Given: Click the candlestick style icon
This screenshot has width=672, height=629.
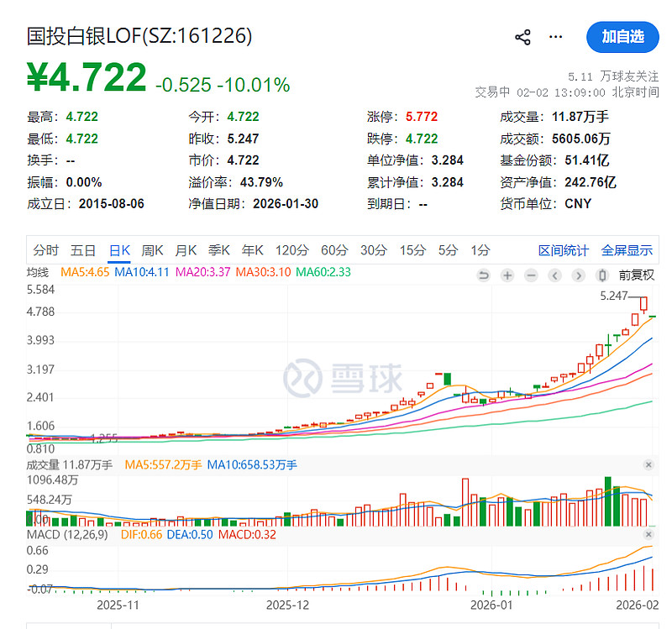Looking at the screenshot, I should tap(602, 275).
